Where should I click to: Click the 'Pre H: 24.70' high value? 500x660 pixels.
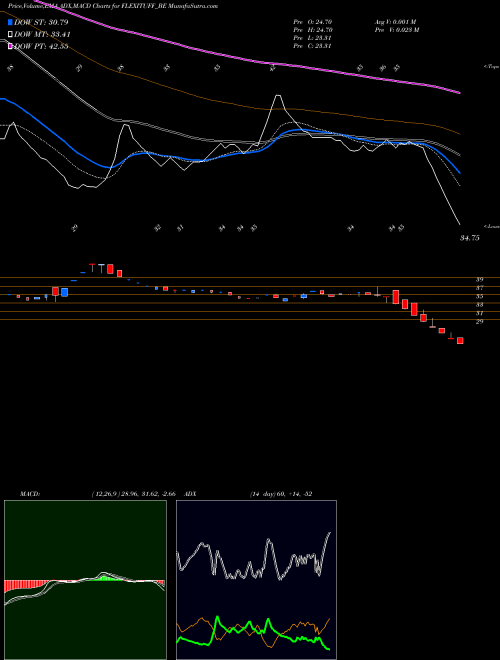click(x=313, y=30)
